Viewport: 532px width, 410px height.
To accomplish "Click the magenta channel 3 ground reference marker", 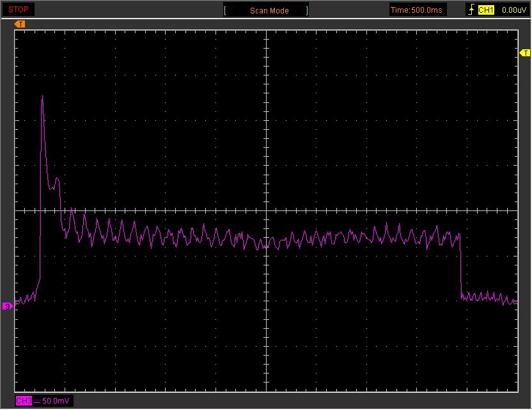I will pos(8,306).
